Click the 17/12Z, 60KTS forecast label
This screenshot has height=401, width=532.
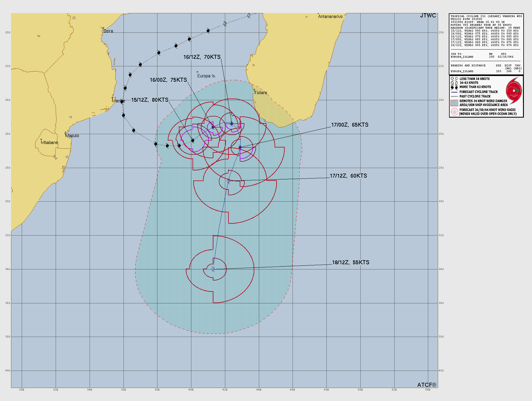(x=348, y=176)
